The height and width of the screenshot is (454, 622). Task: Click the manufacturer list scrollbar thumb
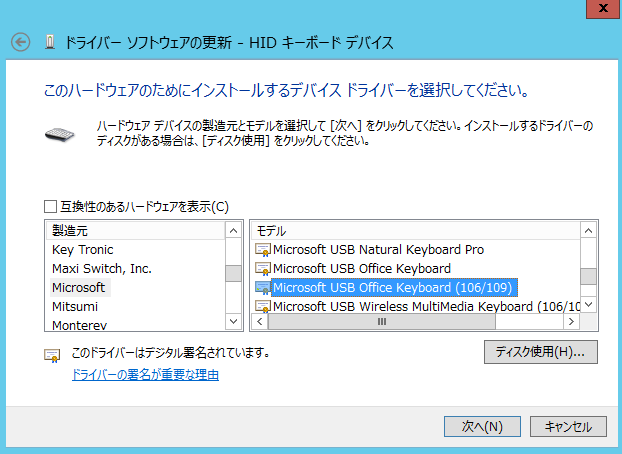[233, 273]
